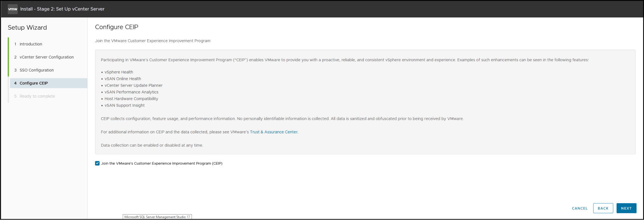Uncheck the Join CEIP checkbox
Screen dimensions: 644x220
[x=97, y=163]
